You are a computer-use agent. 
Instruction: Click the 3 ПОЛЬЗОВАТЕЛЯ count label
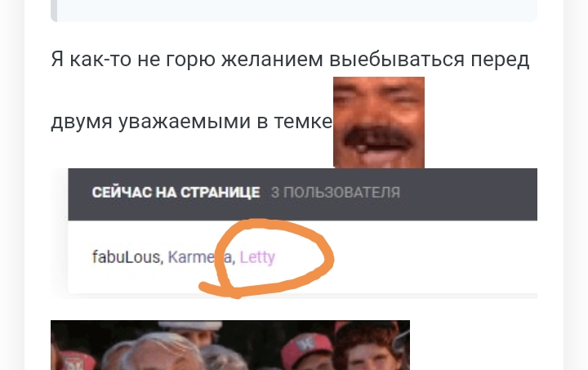(336, 192)
